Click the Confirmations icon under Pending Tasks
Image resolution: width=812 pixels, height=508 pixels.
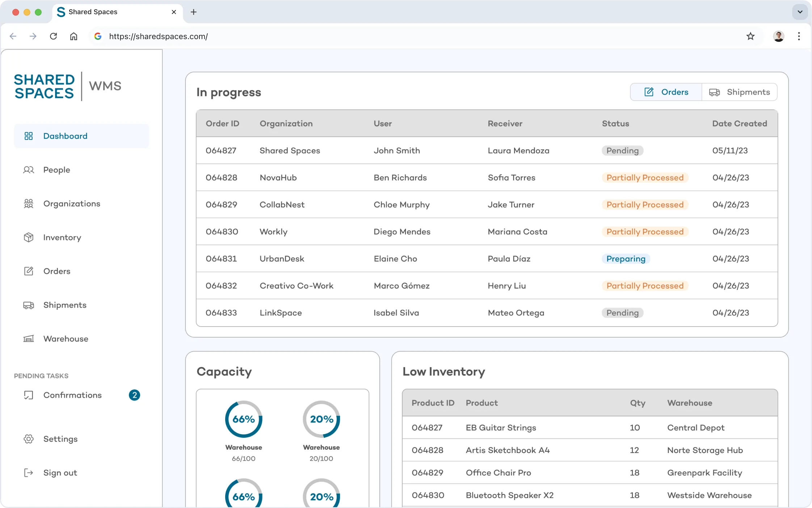coord(29,395)
